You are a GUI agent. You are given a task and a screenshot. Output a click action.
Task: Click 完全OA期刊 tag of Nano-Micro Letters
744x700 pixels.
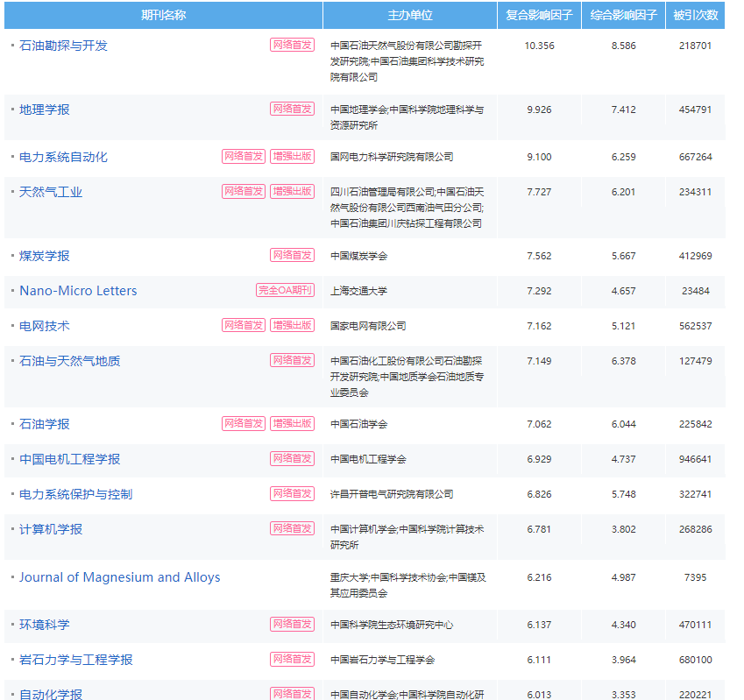(x=285, y=290)
